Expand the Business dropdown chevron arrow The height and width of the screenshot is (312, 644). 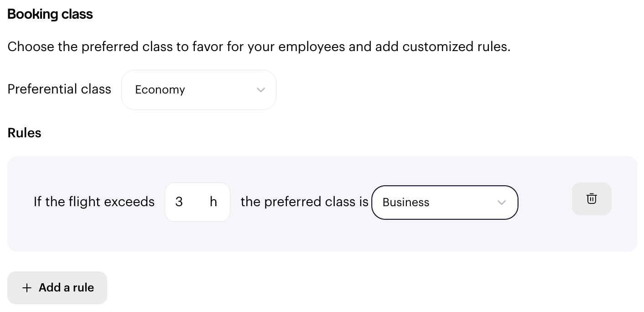coord(502,203)
